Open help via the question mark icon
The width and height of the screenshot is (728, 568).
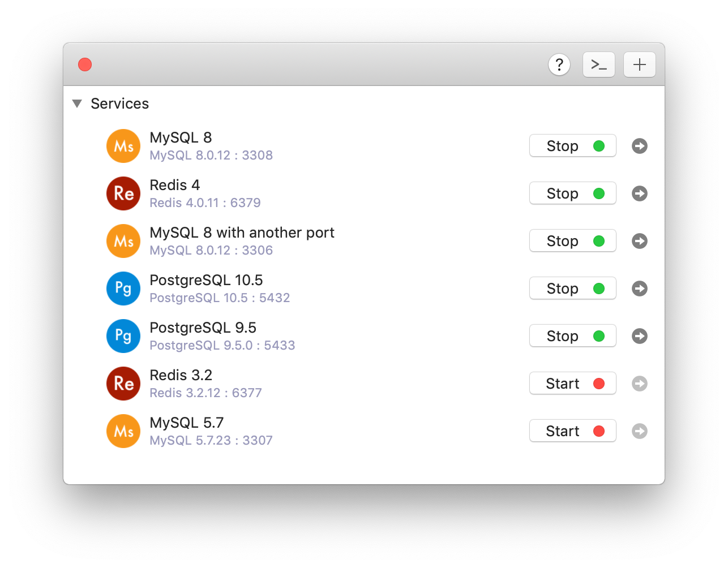(x=559, y=64)
